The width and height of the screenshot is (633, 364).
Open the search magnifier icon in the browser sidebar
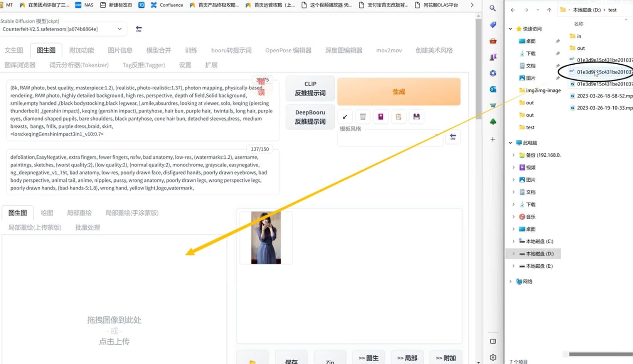493,8
